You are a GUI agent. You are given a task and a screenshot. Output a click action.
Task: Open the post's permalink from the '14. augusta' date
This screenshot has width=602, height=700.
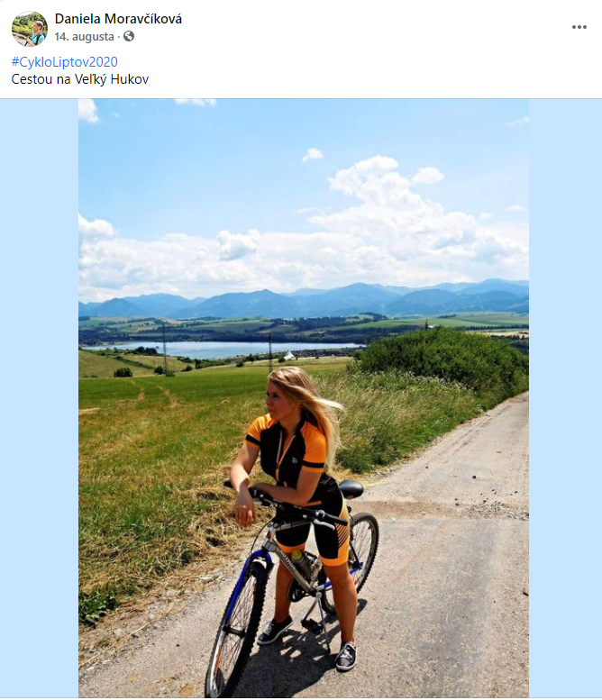[x=85, y=37]
